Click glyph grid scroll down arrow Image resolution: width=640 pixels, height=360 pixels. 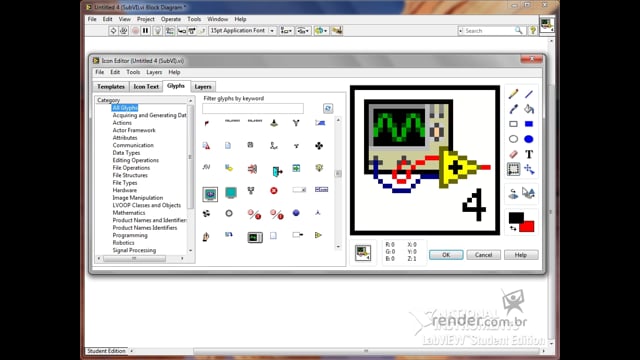[338, 247]
